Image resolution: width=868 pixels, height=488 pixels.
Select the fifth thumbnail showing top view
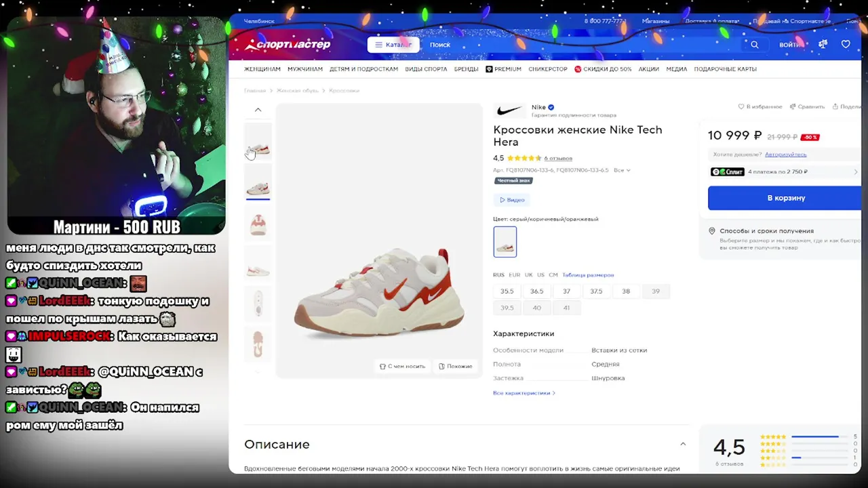(258, 304)
